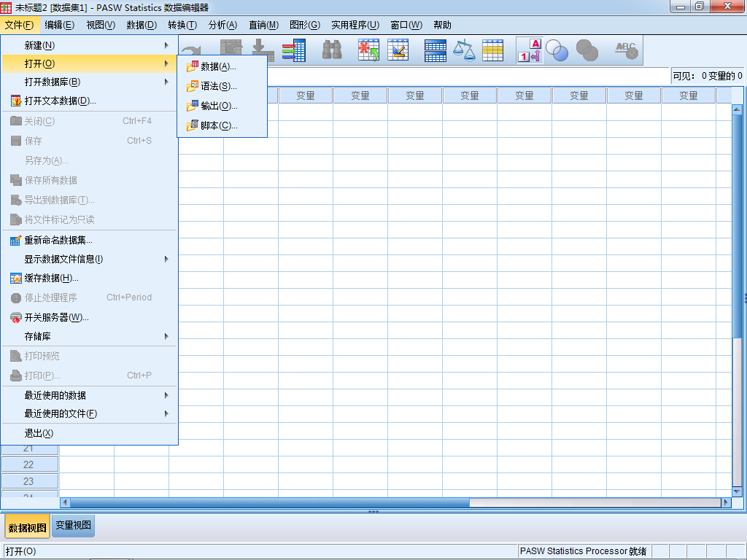The image size is (747, 560).
Task: Click the horizontal scrollbar thumb
Action: (270, 502)
